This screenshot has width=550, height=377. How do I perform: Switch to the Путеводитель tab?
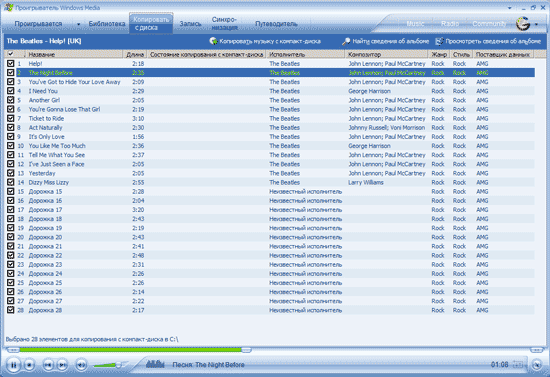[x=276, y=24]
